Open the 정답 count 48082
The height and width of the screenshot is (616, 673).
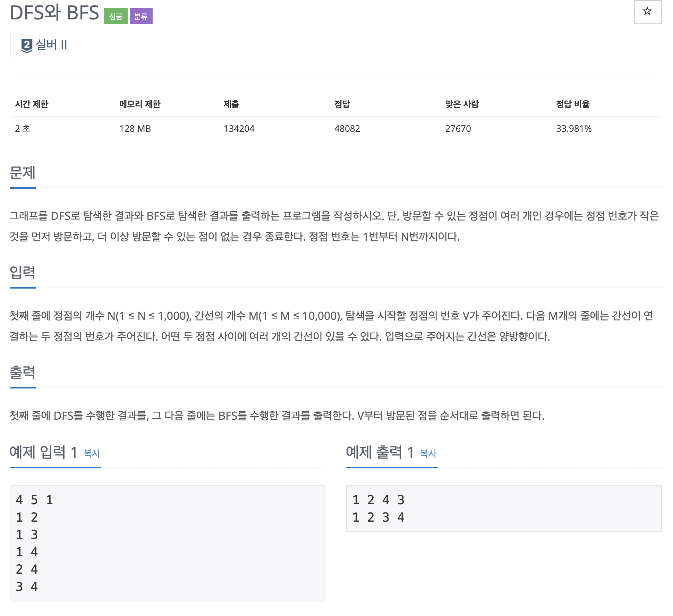[347, 129]
